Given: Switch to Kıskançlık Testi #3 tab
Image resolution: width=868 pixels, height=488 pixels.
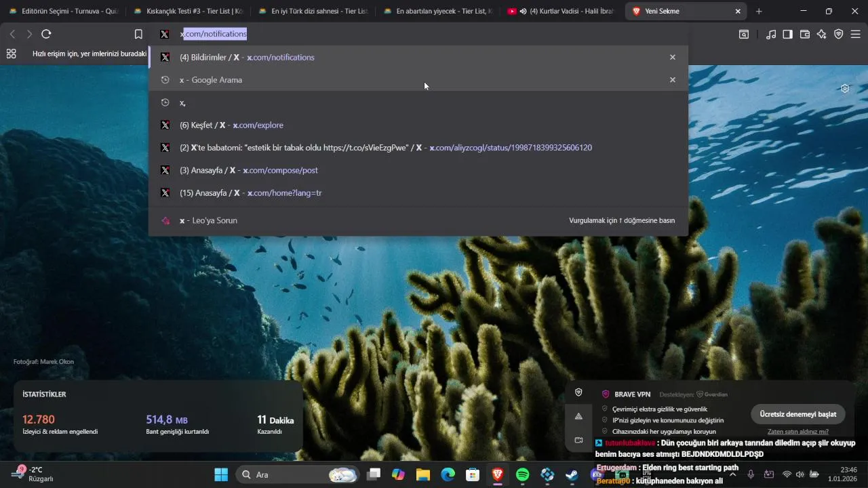Looking at the screenshot, I should [188, 11].
